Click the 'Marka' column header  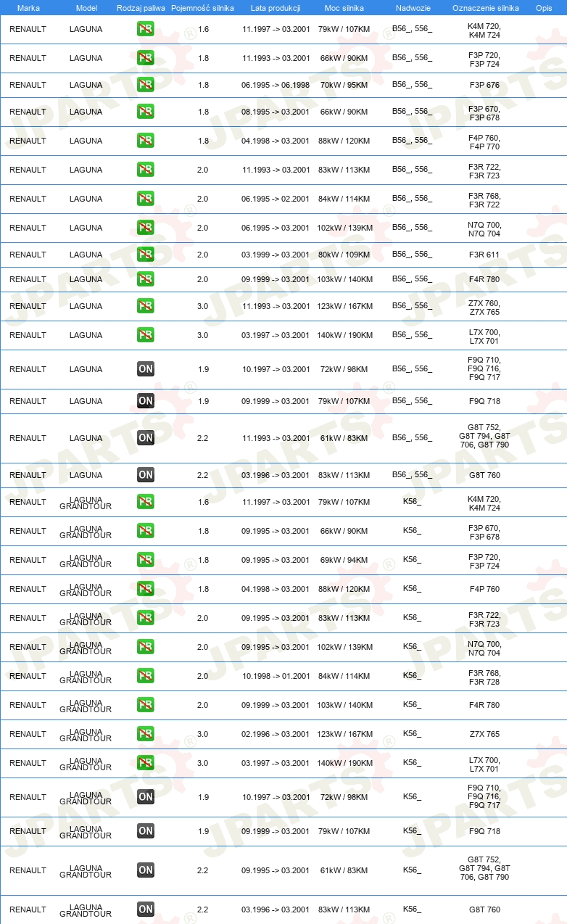tap(28, 8)
